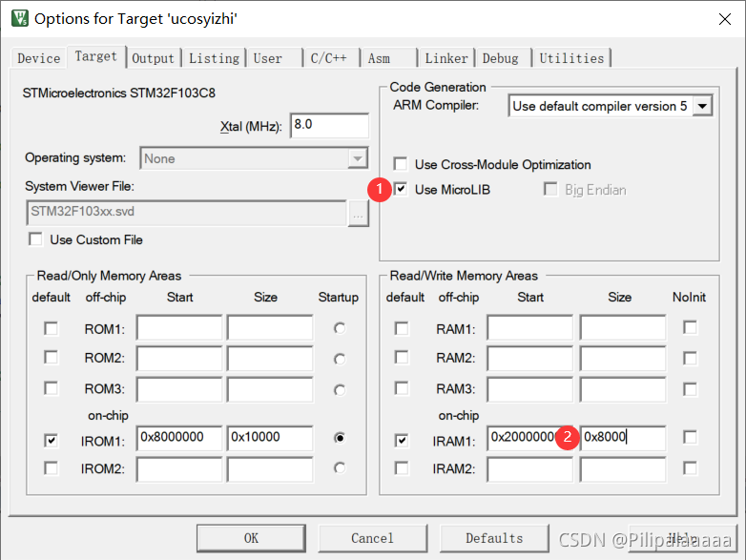Check the ROM1 default checkbox
This screenshot has width=746, height=560.
coord(51,328)
